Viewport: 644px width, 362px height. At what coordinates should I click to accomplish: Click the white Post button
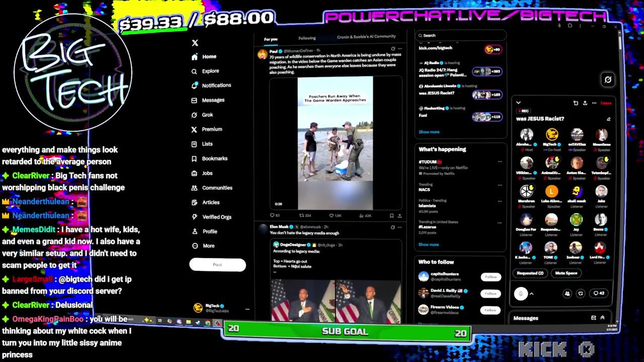point(217,264)
